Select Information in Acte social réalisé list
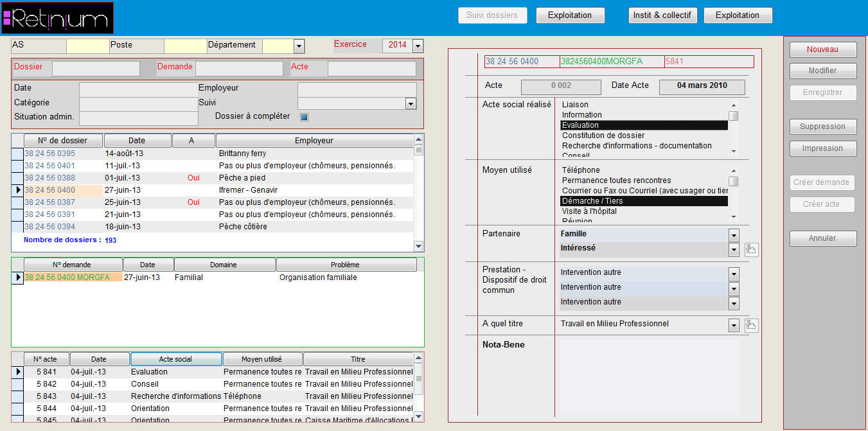The image size is (868, 431). (x=644, y=115)
